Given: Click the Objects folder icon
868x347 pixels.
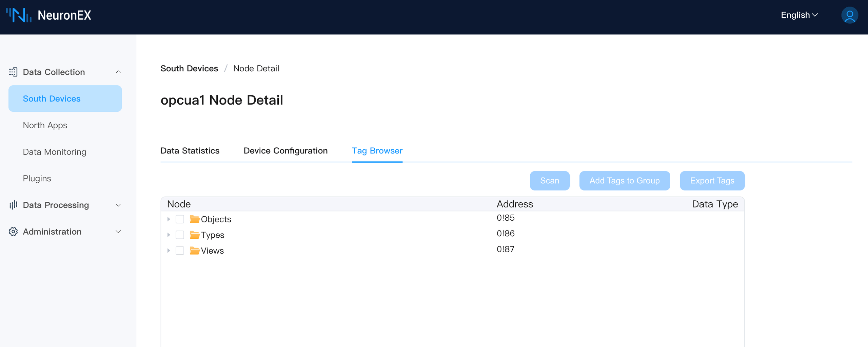Looking at the screenshot, I should 194,219.
